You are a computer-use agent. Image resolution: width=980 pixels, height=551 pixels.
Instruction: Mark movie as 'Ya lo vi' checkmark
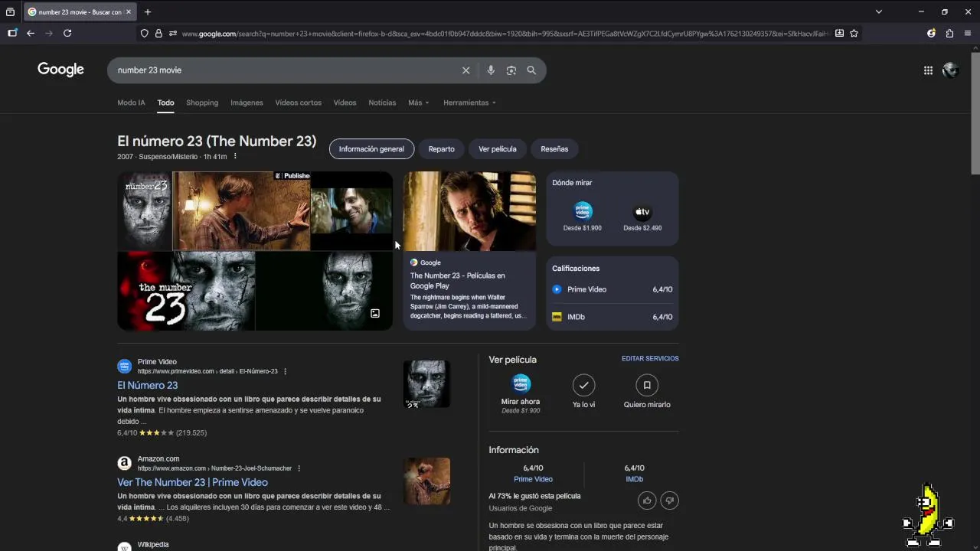(x=583, y=385)
